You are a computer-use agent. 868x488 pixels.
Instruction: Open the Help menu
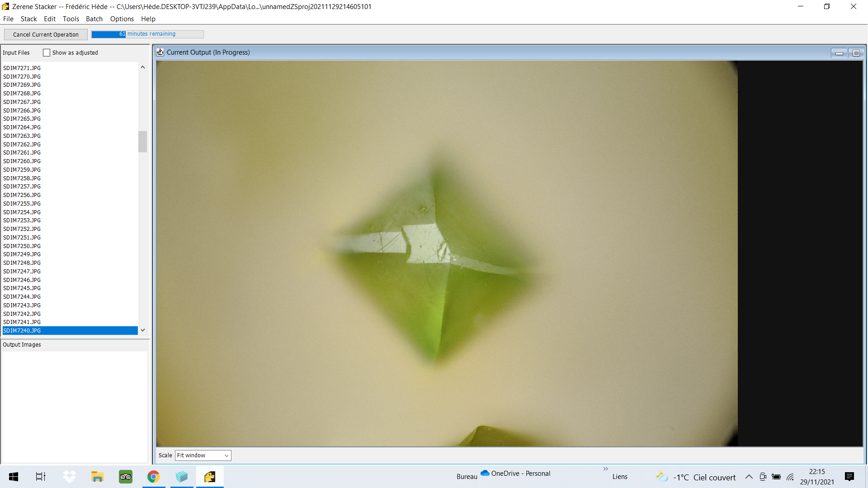click(148, 19)
